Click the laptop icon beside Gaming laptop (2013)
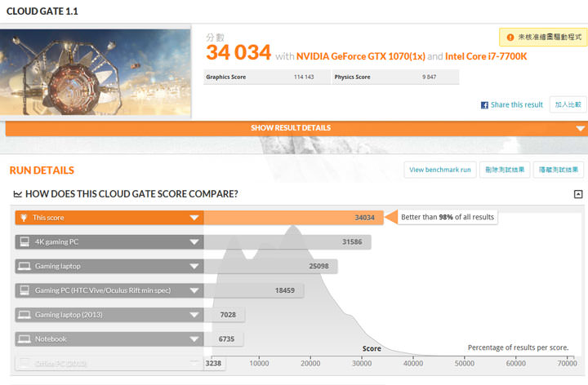This screenshot has width=588, height=385. point(24,315)
